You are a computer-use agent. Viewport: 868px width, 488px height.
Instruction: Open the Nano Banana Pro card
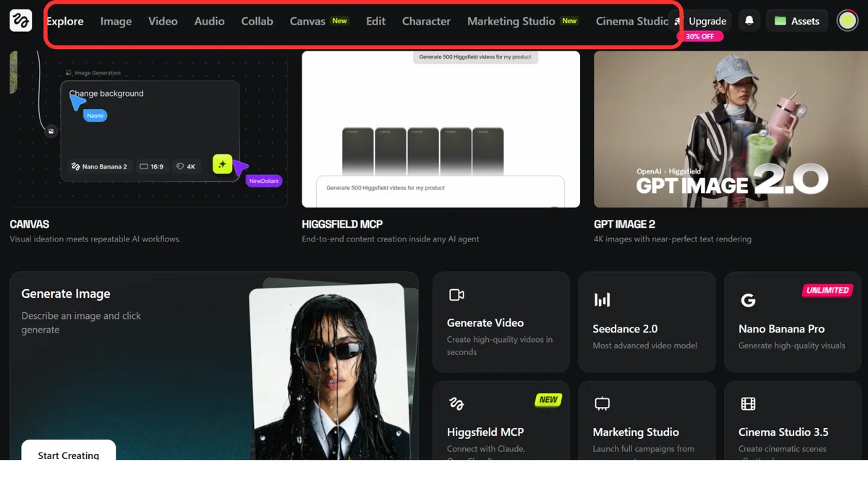793,322
